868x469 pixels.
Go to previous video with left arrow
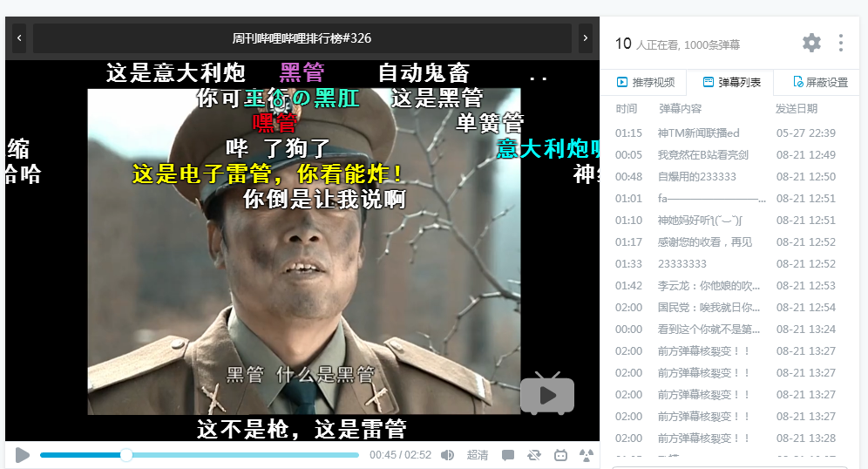19,38
